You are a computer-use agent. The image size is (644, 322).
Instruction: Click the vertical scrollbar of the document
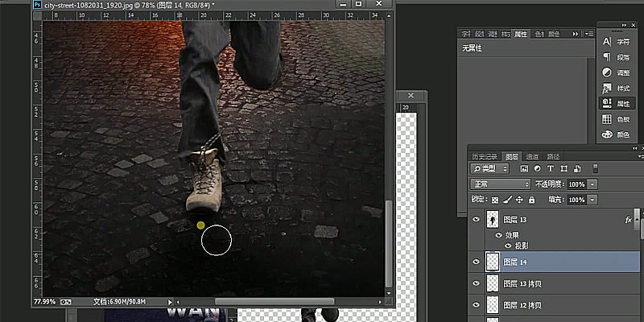390,244
